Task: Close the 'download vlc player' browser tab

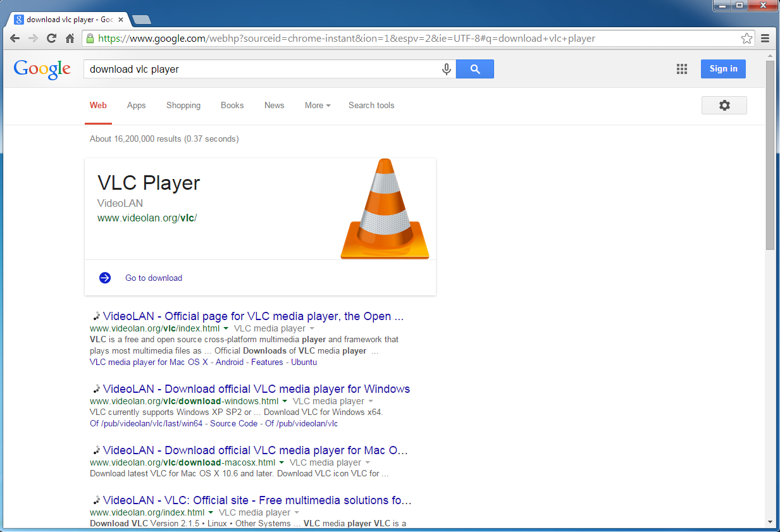Action: click(x=121, y=20)
